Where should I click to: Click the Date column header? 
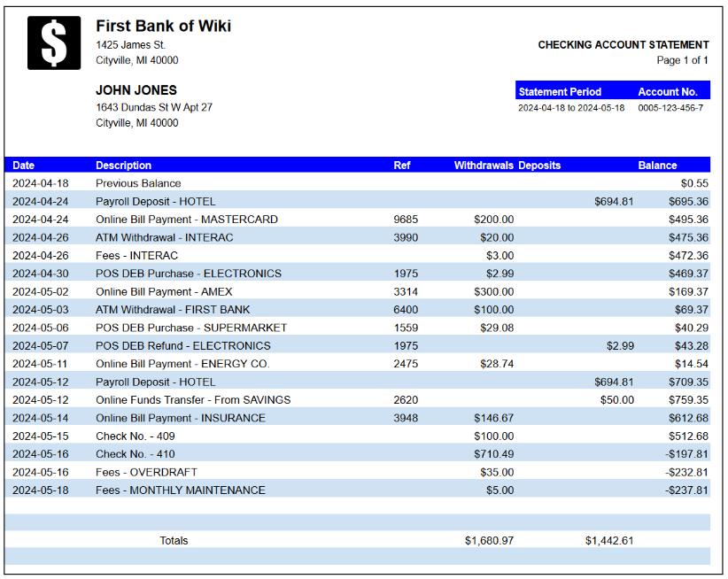24,166
